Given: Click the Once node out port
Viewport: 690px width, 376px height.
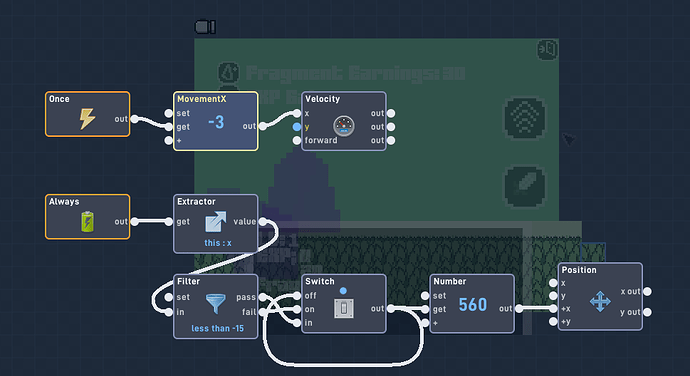Looking at the screenshot, I should coord(135,119).
